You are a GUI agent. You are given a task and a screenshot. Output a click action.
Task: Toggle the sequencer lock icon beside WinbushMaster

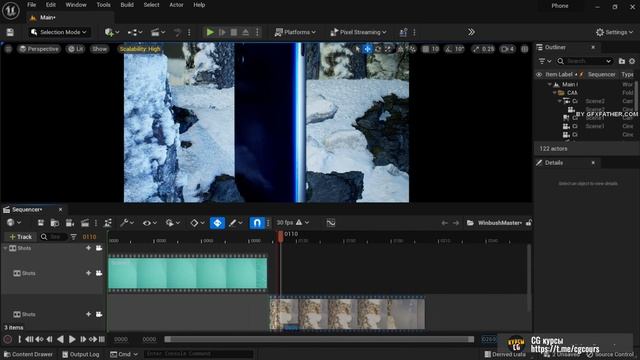529,223
